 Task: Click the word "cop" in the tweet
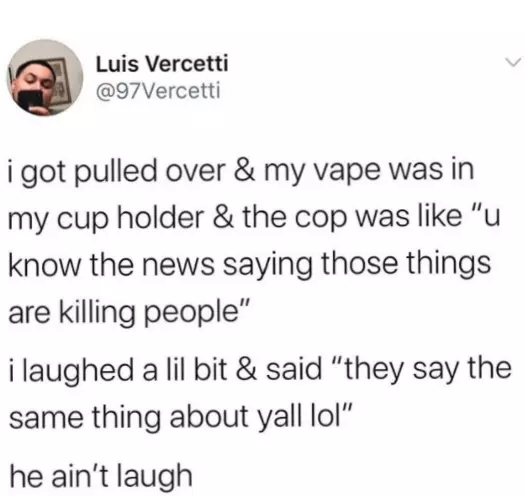pos(325,219)
